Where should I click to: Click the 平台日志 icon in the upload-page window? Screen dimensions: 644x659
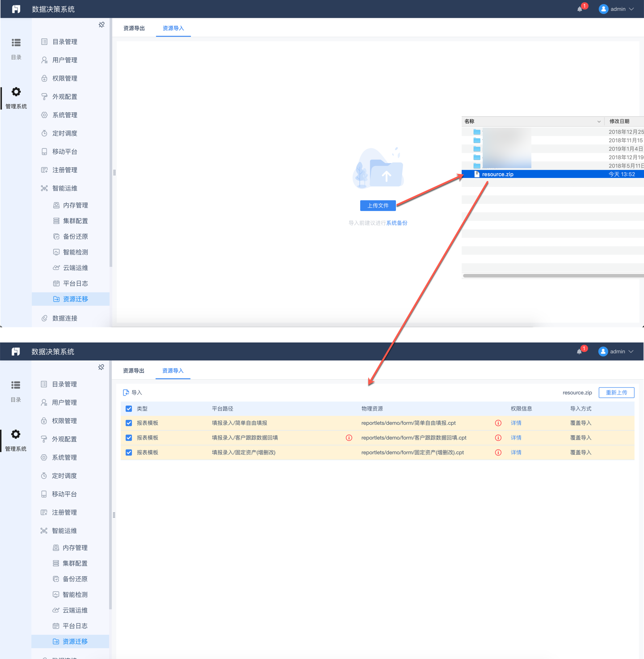56,283
